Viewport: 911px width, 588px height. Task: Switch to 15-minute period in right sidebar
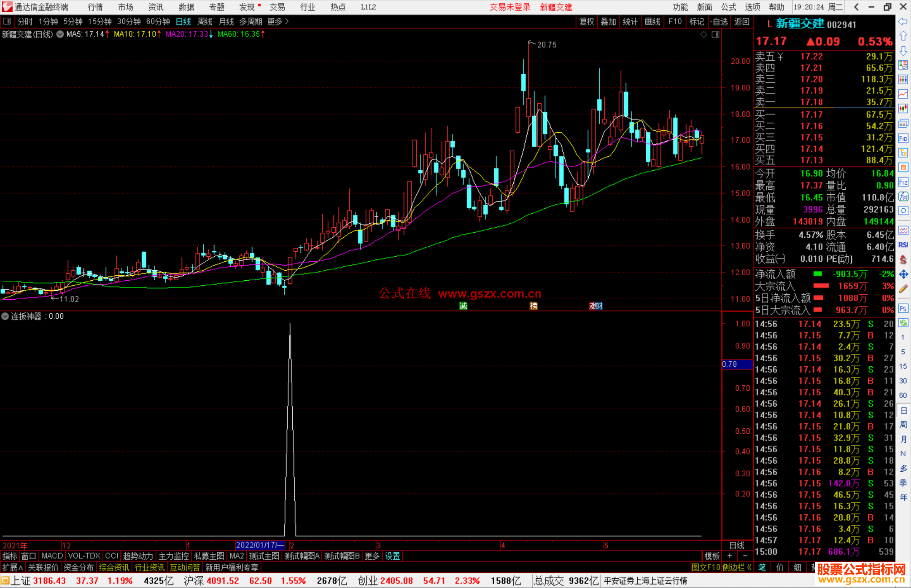pyautogui.click(x=903, y=366)
